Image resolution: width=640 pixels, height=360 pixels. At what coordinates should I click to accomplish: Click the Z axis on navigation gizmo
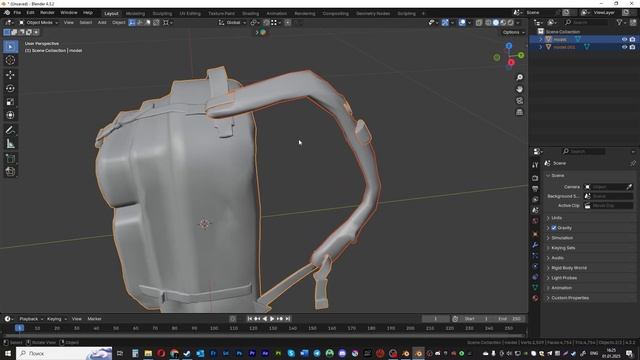509,46
